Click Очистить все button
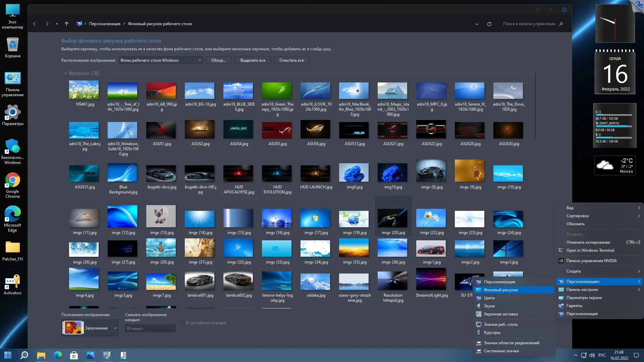Viewport: 644px width, 362px height. [291, 60]
